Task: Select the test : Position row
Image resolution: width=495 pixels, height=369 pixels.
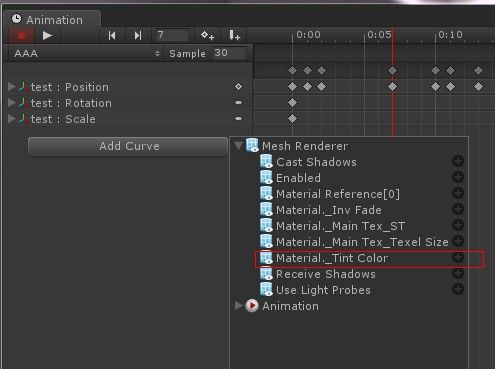Action: [127, 87]
